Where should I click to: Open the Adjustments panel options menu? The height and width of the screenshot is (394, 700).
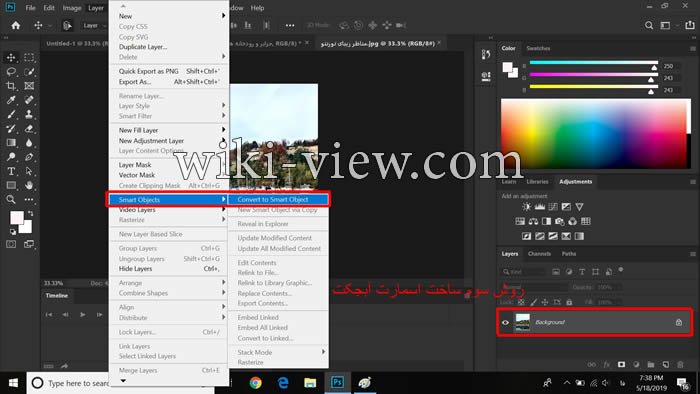point(693,182)
